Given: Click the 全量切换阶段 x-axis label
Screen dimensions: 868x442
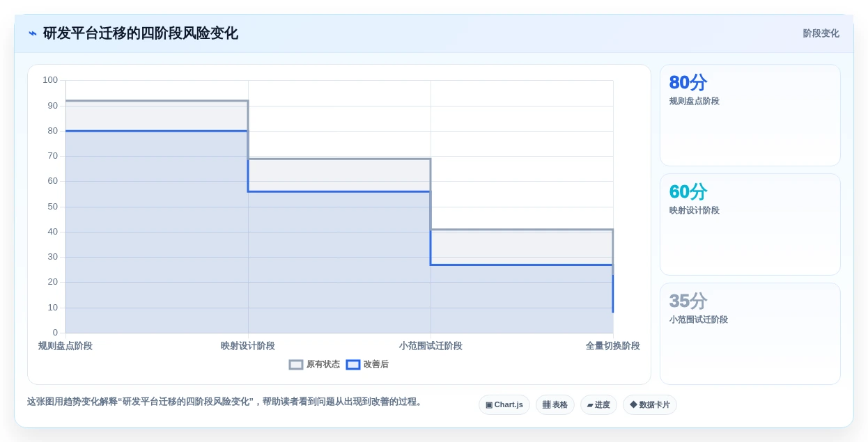Looking at the screenshot, I should coord(613,346).
